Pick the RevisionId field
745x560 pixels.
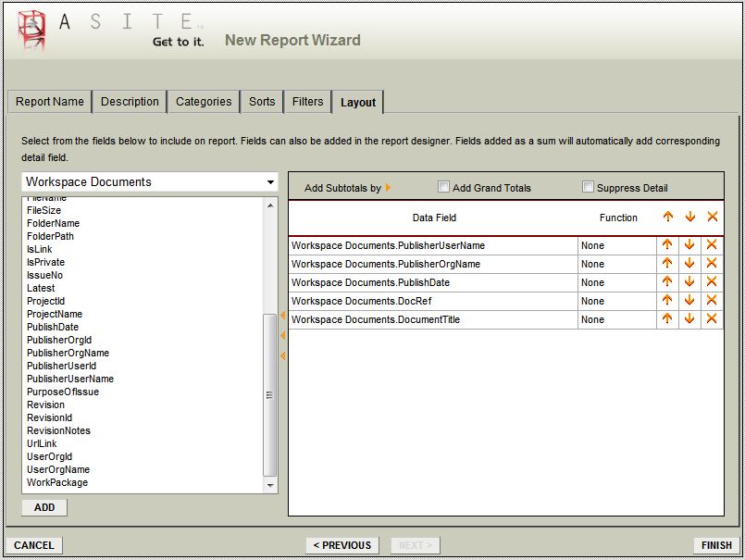click(50, 417)
